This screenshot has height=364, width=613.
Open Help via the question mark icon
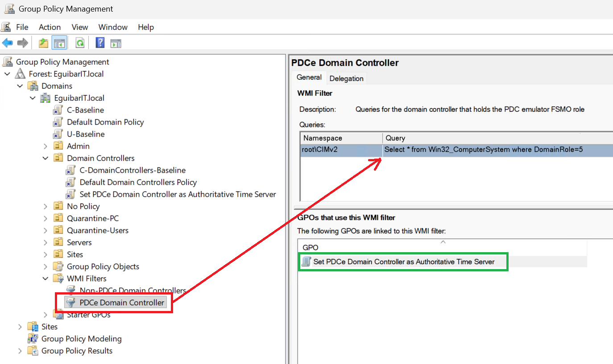point(100,43)
